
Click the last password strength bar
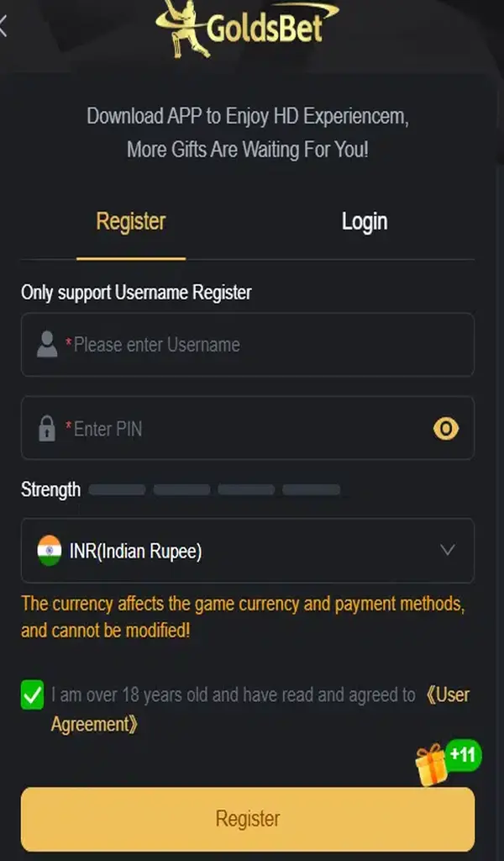point(311,489)
